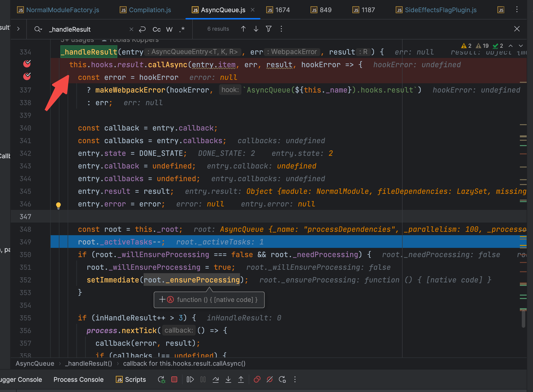Click _handleResult() breadcrumb
Image resolution: width=533 pixels, height=392 pixels.
tap(89, 364)
